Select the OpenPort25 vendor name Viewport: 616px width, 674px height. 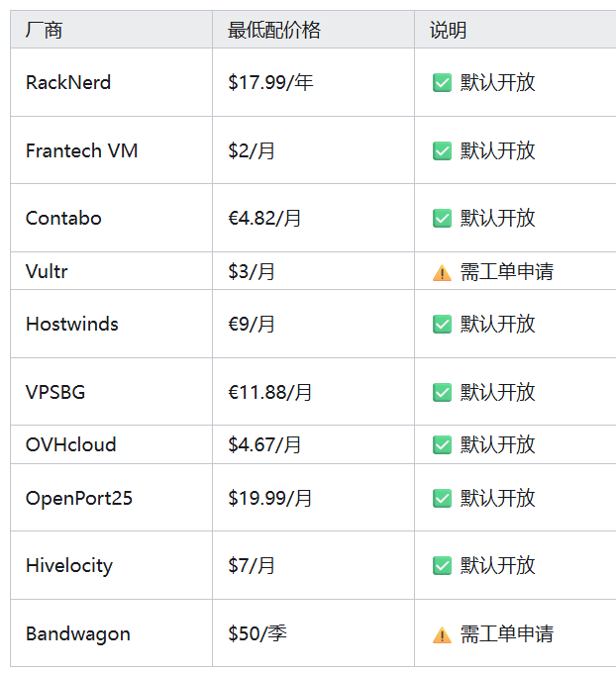click(79, 499)
